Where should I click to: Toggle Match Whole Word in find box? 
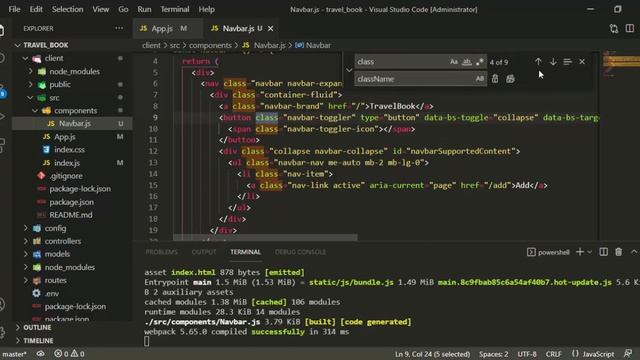tap(467, 62)
